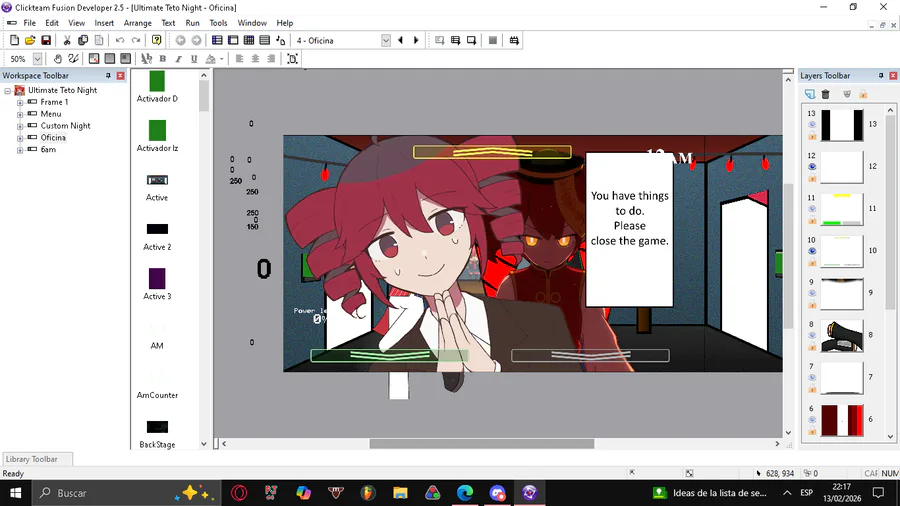
Task: Toggle the lock on layer 13
Action: [x=812, y=136]
